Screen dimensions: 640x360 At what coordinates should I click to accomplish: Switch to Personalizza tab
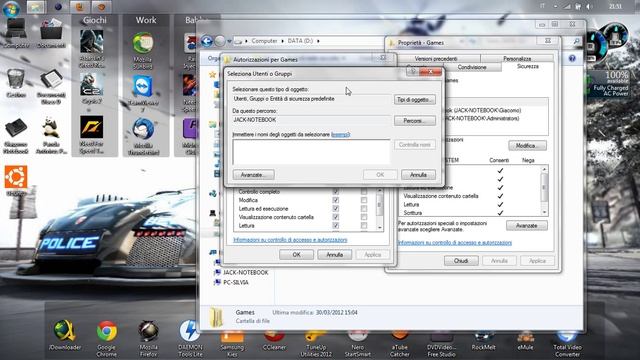click(x=517, y=59)
